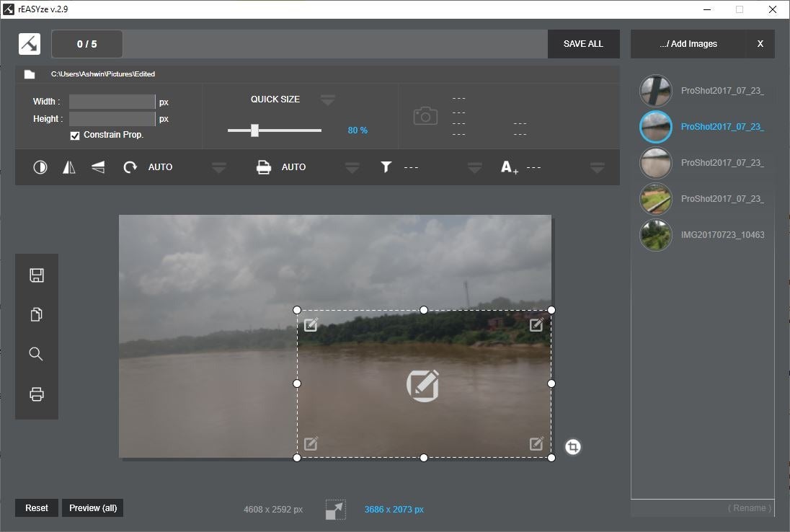Click top-left edit icon in crop selection
Image resolution: width=790 pixels, height=532 pixels.
[x=311, y=324]
